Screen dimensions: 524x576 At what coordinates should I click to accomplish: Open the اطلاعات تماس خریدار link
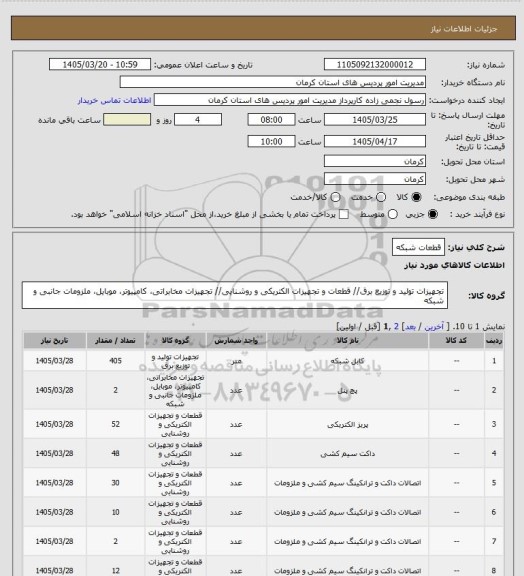(114, 100)
